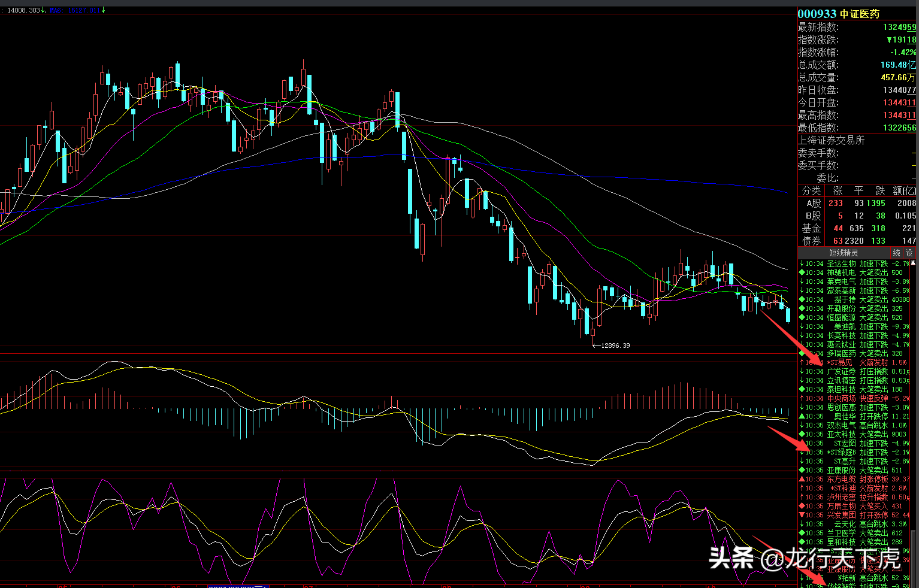Select the 000933 中证医药 index title
The width and height of the screenshot is (919, 588).
coord(838,14)
